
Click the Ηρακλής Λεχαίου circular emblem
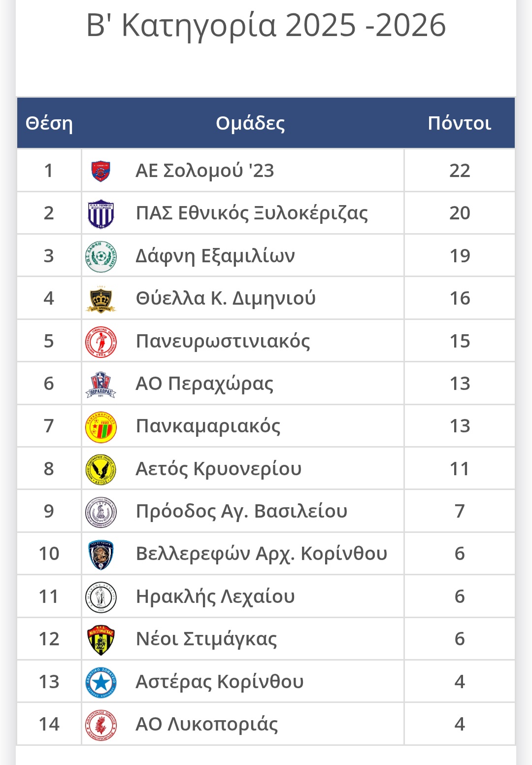(100, 597)
